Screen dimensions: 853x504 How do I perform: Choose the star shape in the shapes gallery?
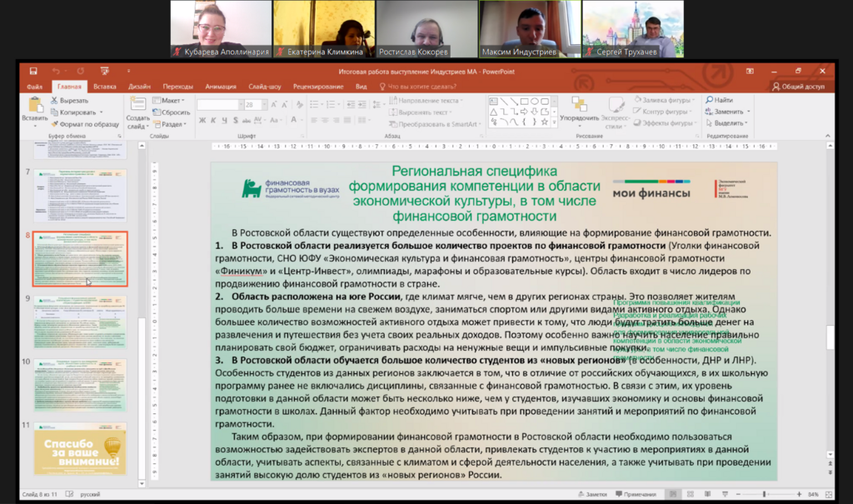pos(545,122)
